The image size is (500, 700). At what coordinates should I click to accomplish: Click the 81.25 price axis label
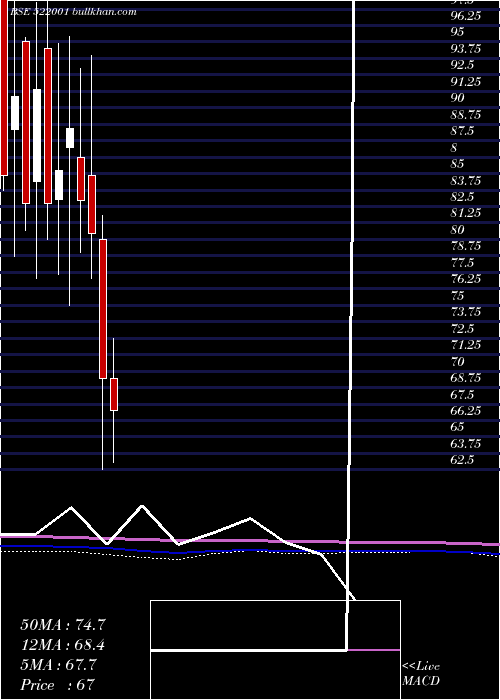click(x=466, y=213)
